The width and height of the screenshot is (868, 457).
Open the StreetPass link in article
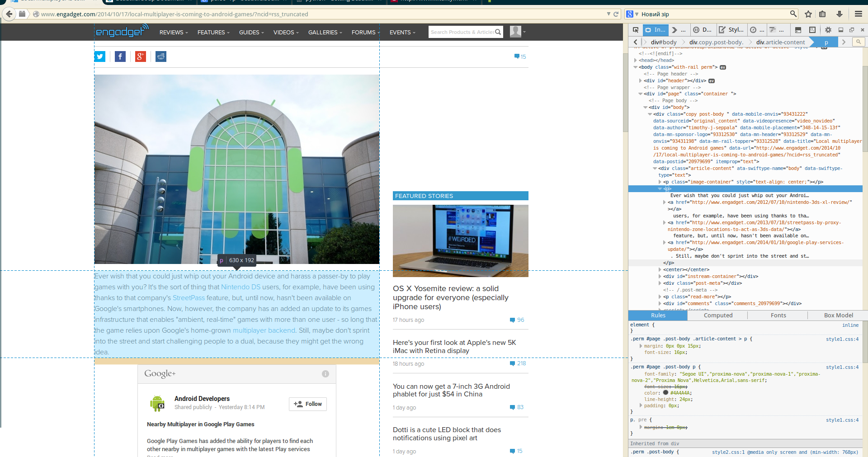[189, 298]
